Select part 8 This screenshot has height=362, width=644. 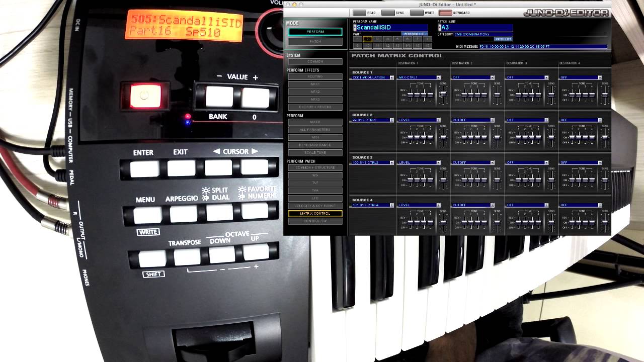(428, 39)
